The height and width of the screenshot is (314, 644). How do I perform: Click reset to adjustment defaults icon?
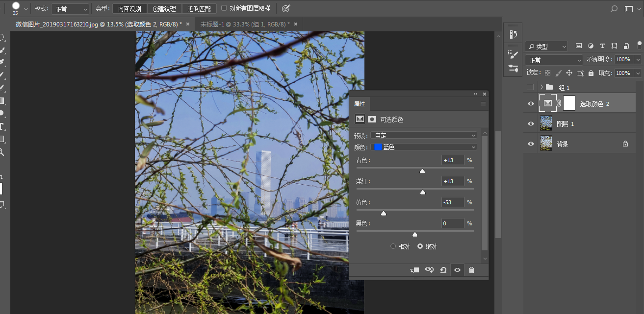click(x=443, y=270)
